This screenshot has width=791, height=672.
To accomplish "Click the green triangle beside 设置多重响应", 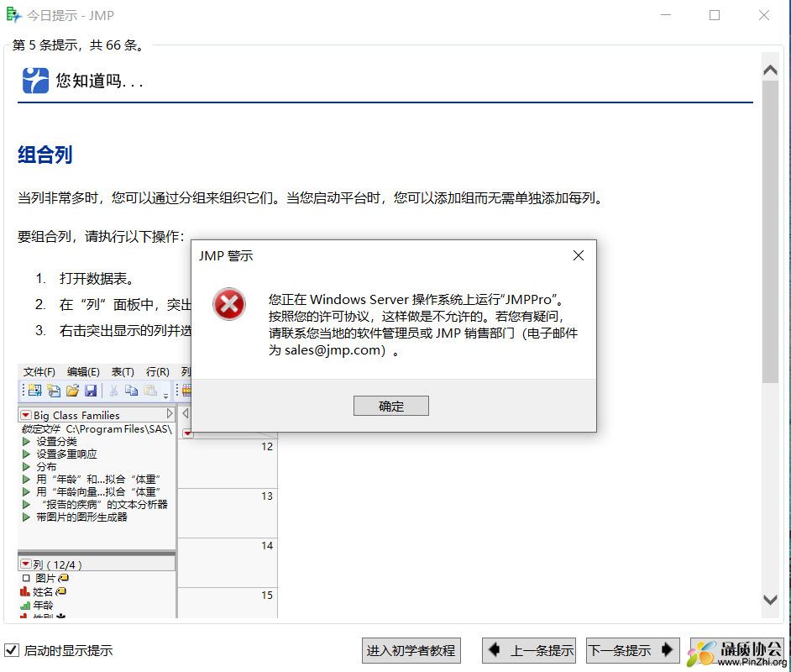I will (26, 454).
